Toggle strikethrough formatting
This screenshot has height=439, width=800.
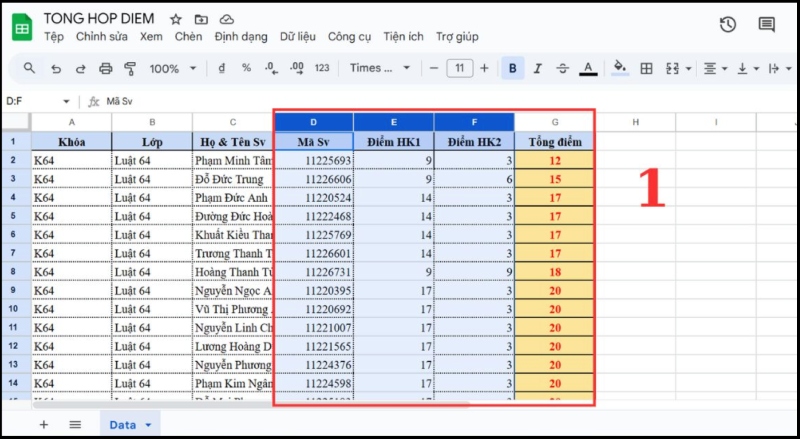pos(562,68)
